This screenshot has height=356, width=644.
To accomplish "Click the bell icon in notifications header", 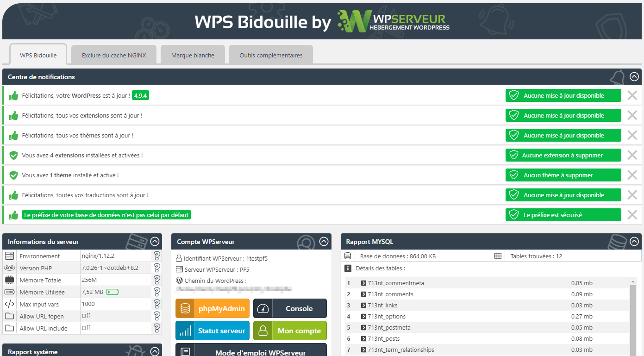I will point(617,76).
